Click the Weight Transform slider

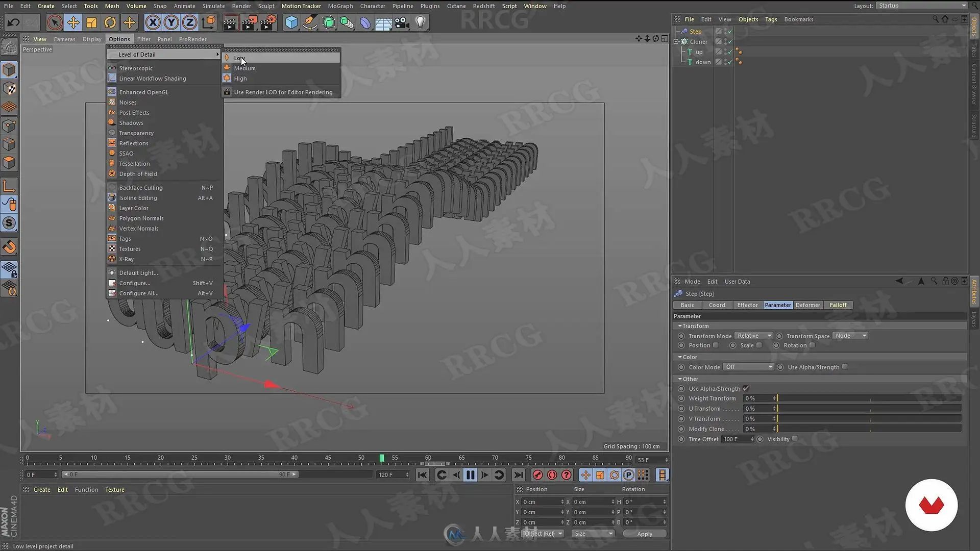tap(868, 398)
